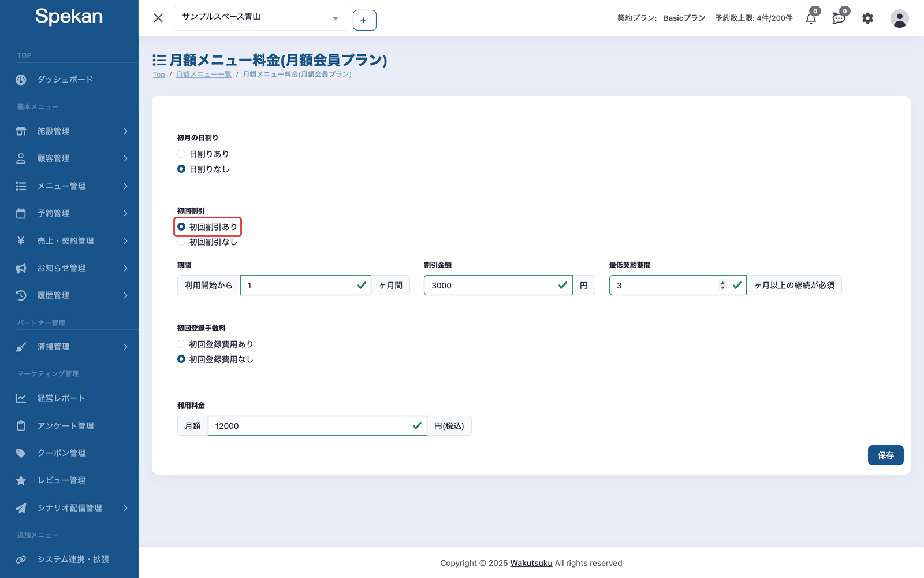Click the 予約管理 calendar icon
This screenshot has height=578, width=924.
click(x=21, y=213)
